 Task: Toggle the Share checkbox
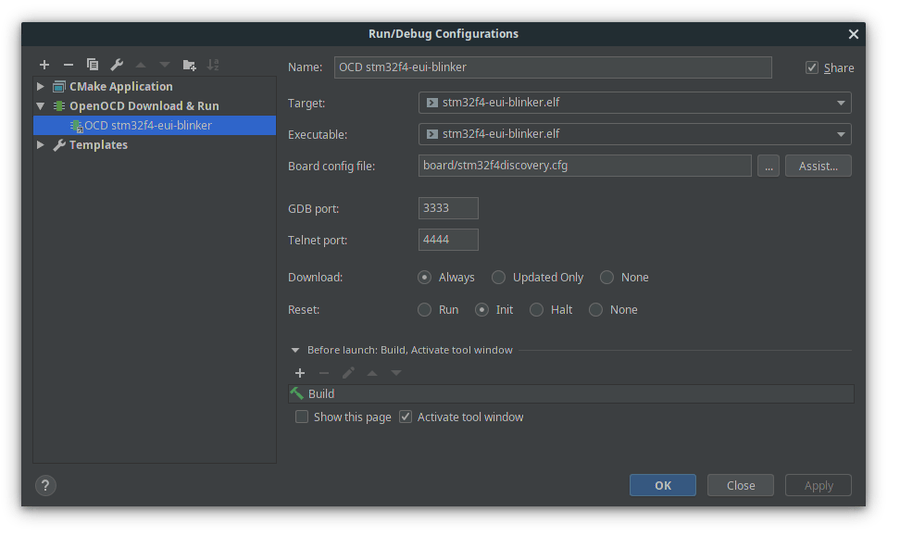pos(812,68)
